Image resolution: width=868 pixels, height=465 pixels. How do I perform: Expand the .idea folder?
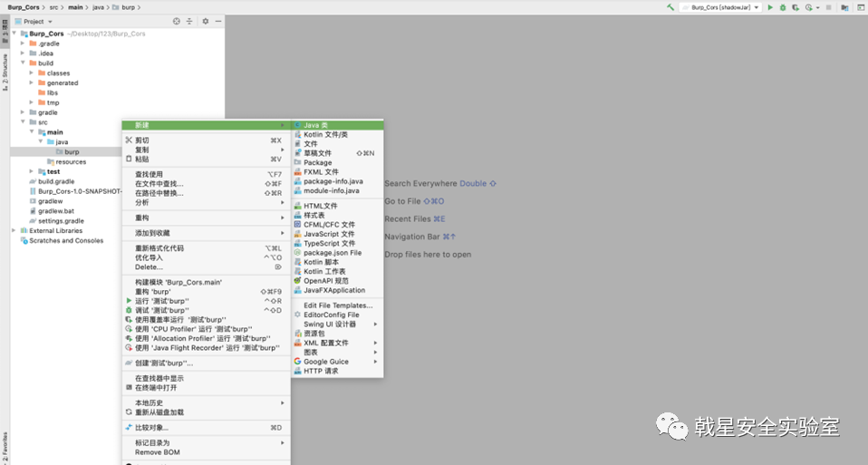click(x=23, y=53)
